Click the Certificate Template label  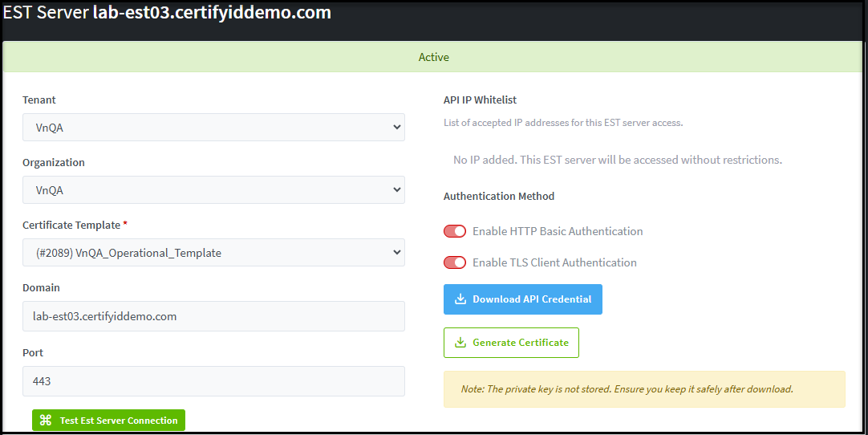coord(71,226)
